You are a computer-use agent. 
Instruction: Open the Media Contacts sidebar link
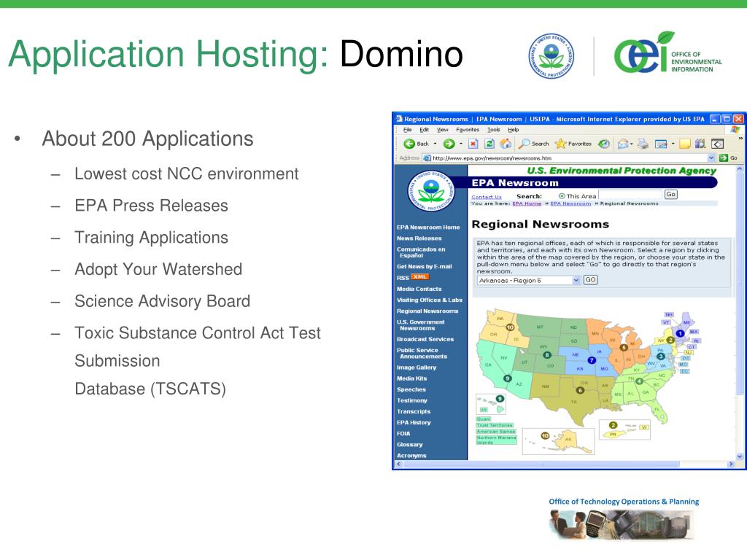pyautogui.click(x=419, y=289)
